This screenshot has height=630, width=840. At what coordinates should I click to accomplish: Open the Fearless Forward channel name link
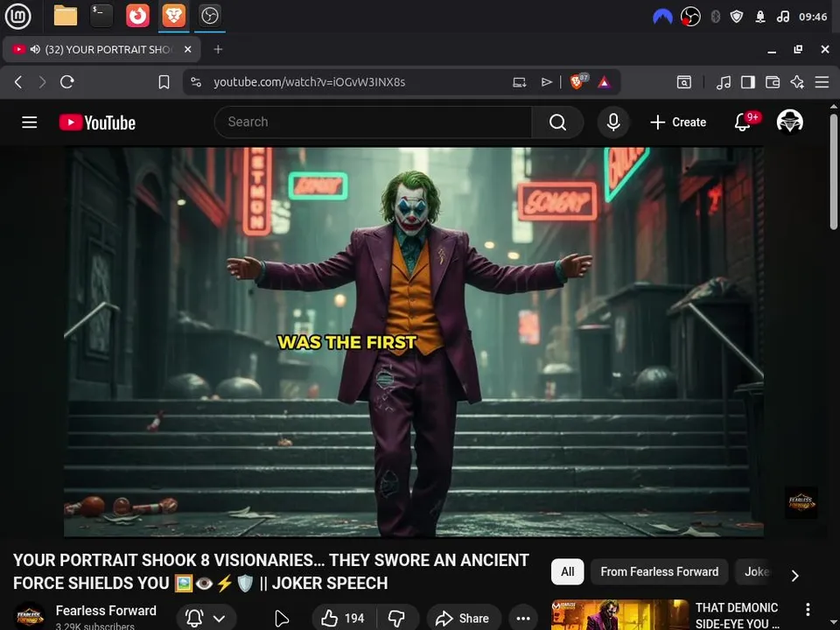click(x=106, y=610)
